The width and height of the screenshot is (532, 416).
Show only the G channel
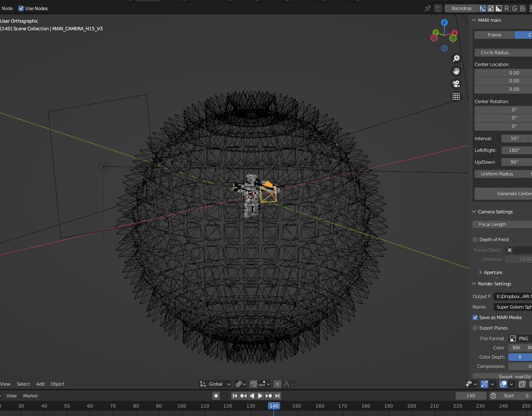tap(515, 8)
